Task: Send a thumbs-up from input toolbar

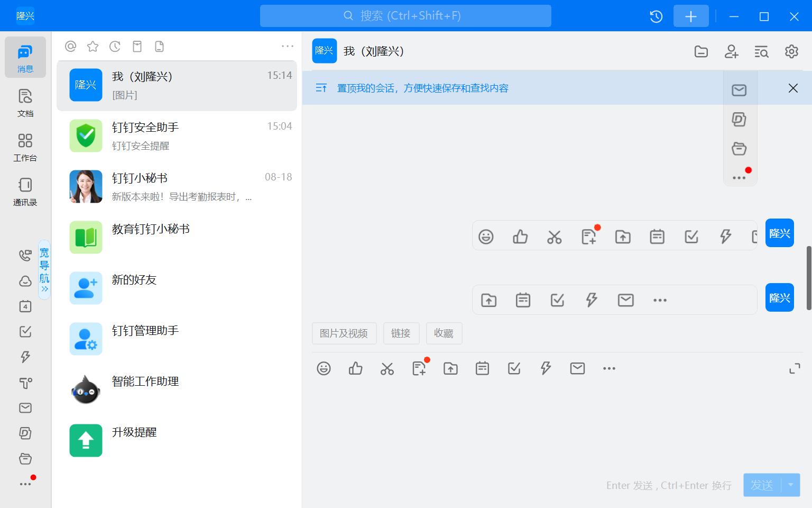Action: point(356,368)
